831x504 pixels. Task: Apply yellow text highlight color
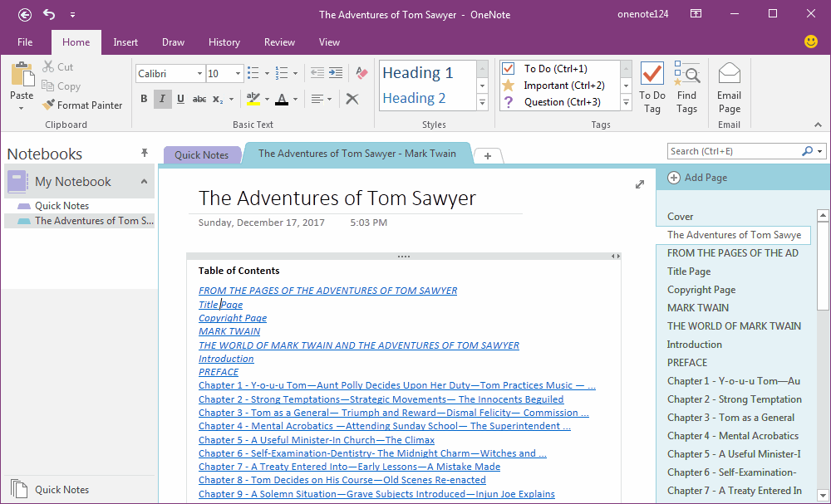(253, 99)
